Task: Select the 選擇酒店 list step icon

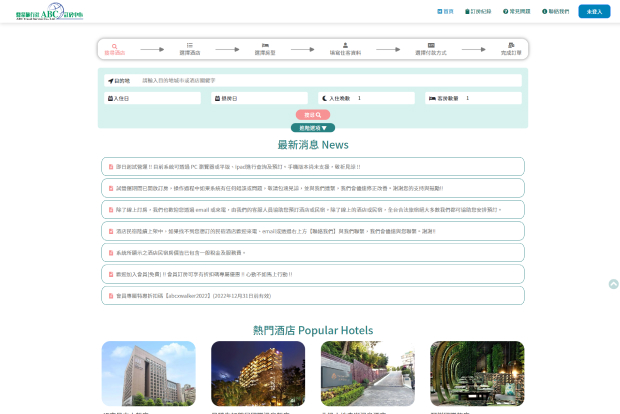Action: pyautogui.click(x=190, y=49)
